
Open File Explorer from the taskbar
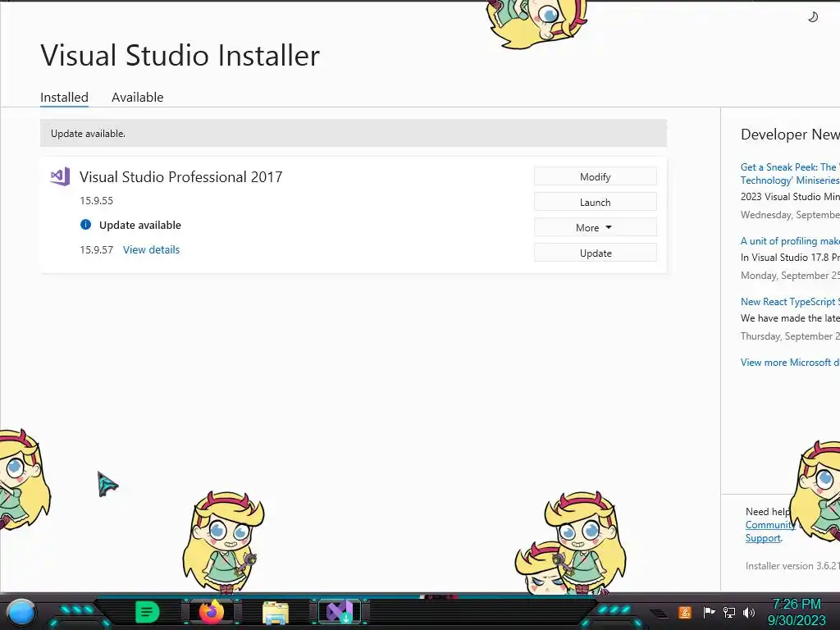click(276, 613)
